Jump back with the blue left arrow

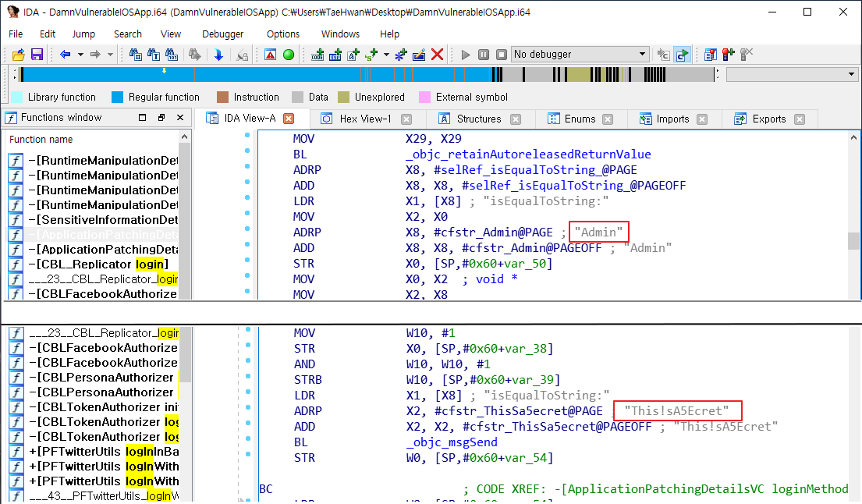coord(66,55)
